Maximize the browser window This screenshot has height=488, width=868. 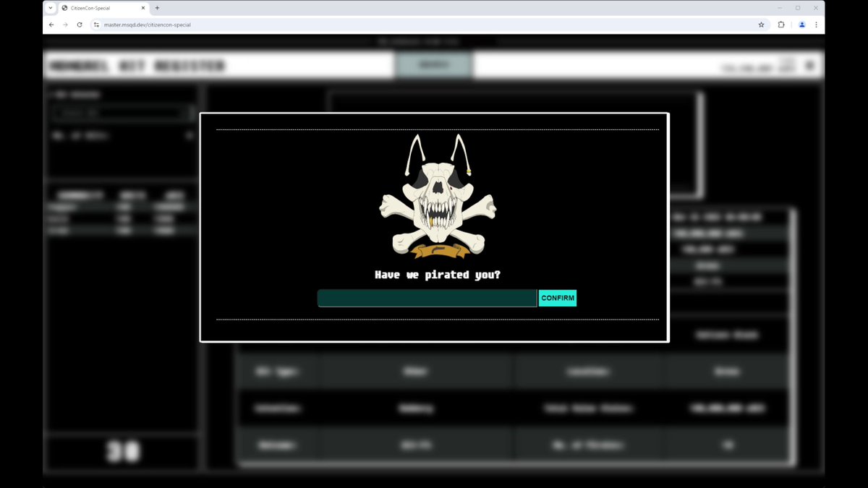coord(798,8)
